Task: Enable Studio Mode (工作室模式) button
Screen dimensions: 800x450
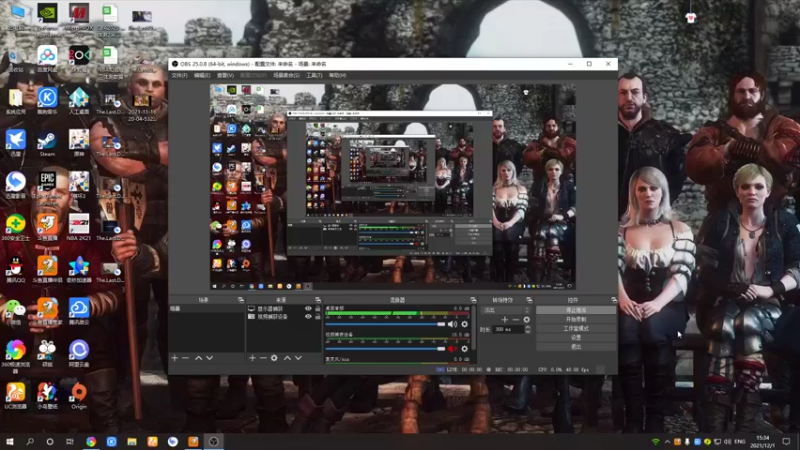Action: pyautogui.click(x=576, y=329)
